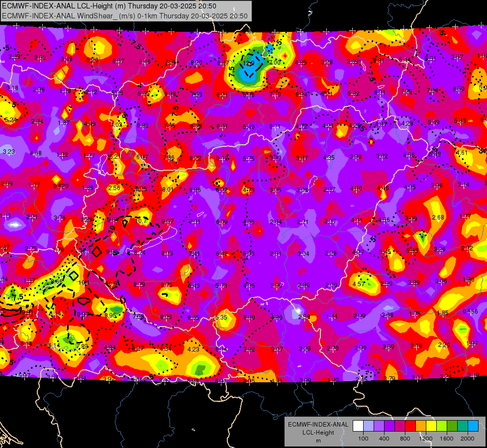Image resolution: width=487 pixels, height=448 pixels.
Task: Click the contour label 10
Action: (x=112, y=229)
